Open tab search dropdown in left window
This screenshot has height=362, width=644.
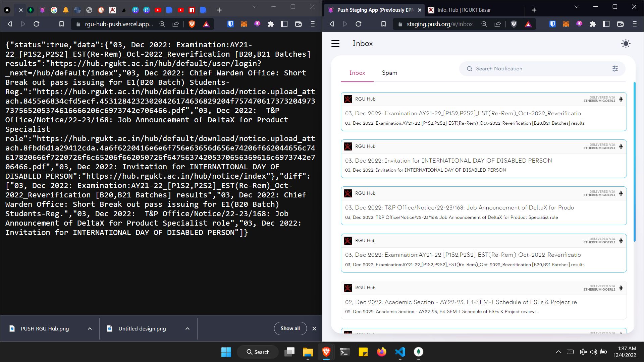tap(255, 7)
